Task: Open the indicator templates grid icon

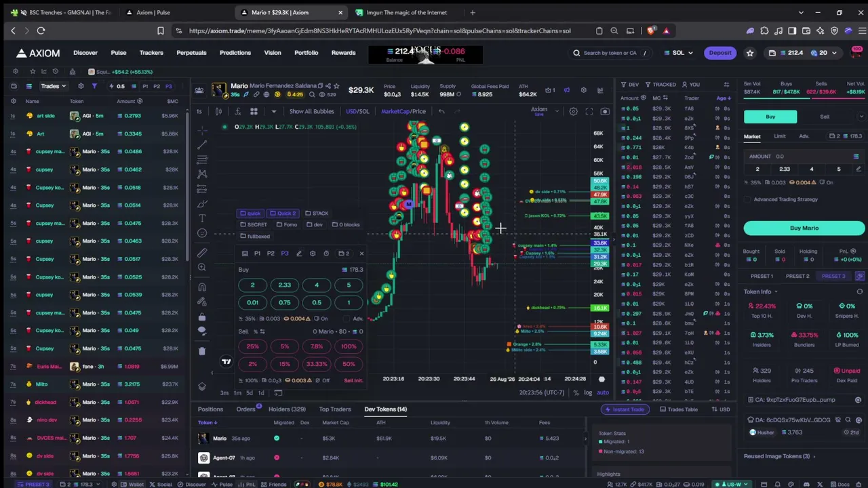Action: [254, 111]
